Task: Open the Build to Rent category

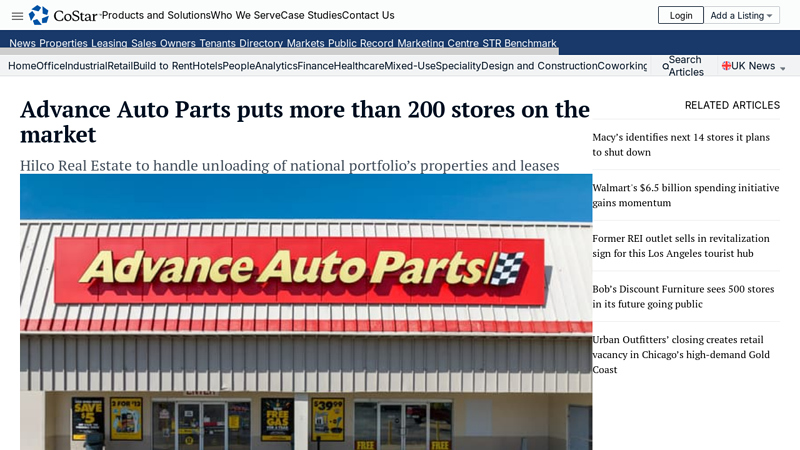Action: click(x=163, y=66)
